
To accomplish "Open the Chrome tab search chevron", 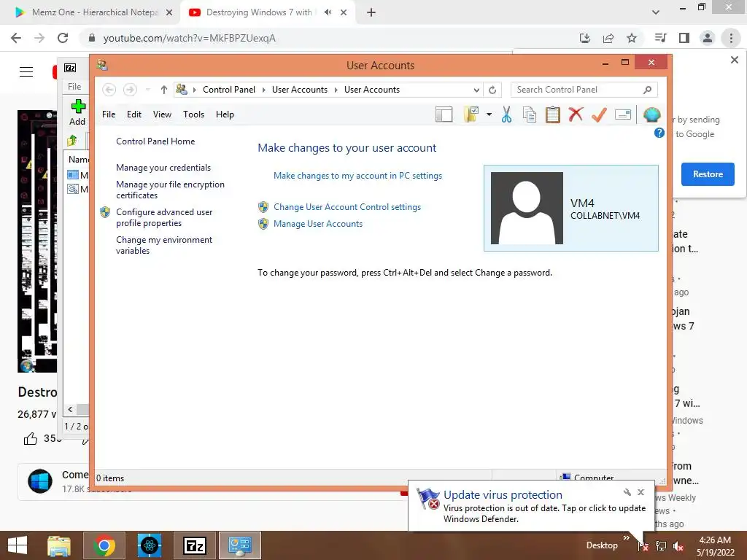I will 656,12.
